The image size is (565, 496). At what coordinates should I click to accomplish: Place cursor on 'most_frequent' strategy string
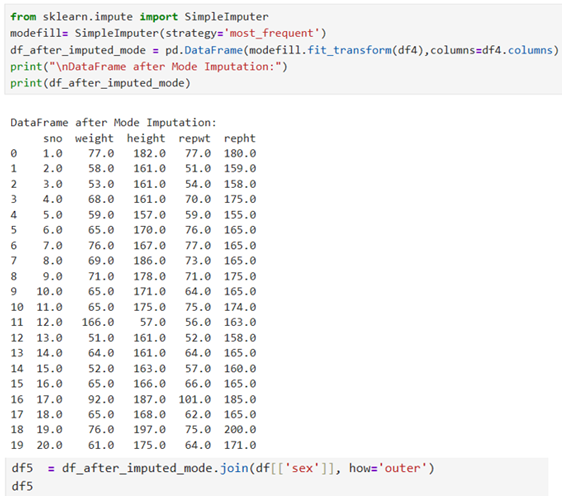click(272, 33)
